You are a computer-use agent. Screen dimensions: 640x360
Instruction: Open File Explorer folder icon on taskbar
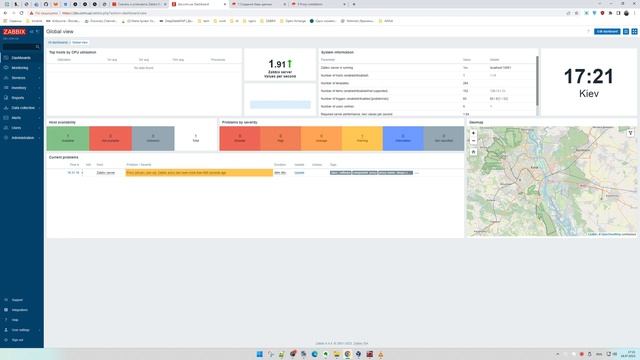pos(336,354)
